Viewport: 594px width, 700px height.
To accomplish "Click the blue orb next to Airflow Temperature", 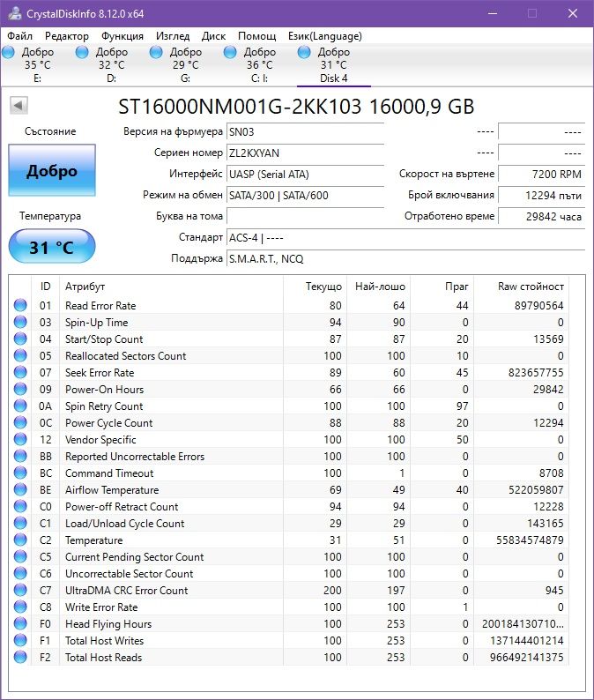I will click(x=20, y=489).
